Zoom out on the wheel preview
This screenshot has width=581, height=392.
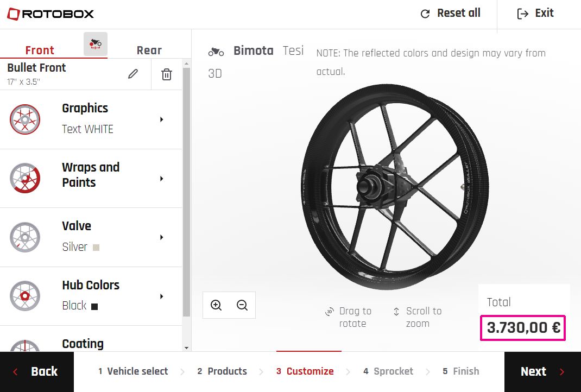point(242,305)
